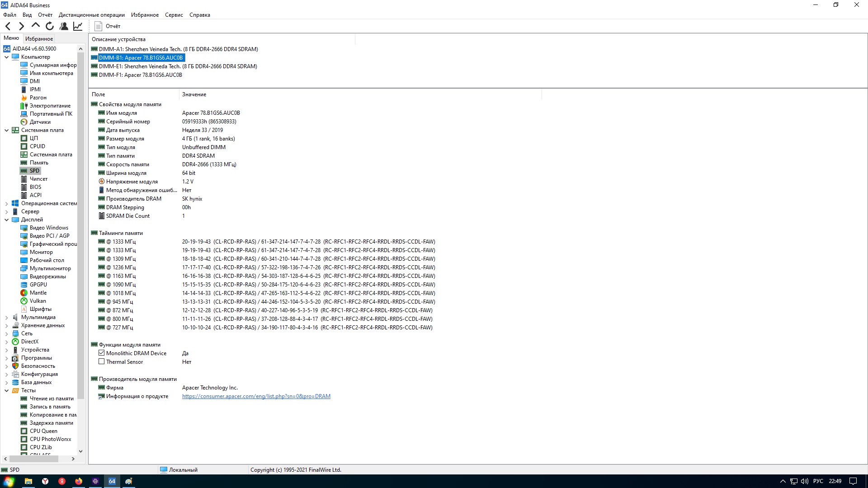Collapse the Компьютер tree node

[x=7, y=57]
